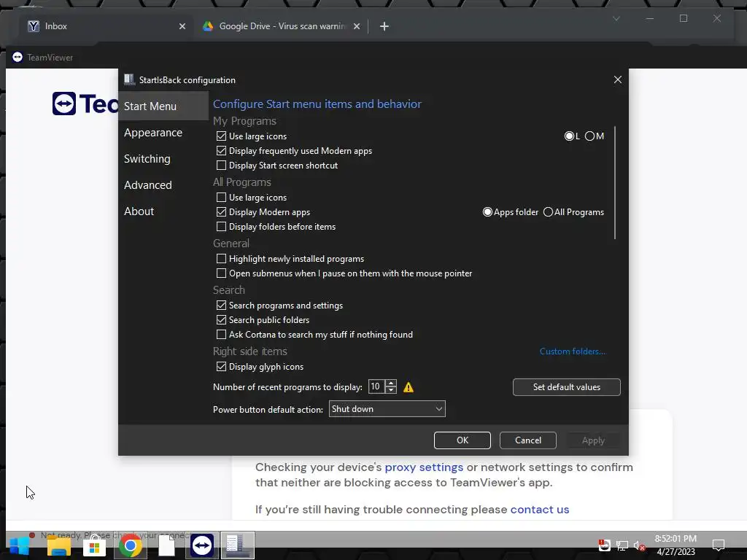Choose Apps folder radio option
Screen dimensions: 747x560
(x=487, y=212)
